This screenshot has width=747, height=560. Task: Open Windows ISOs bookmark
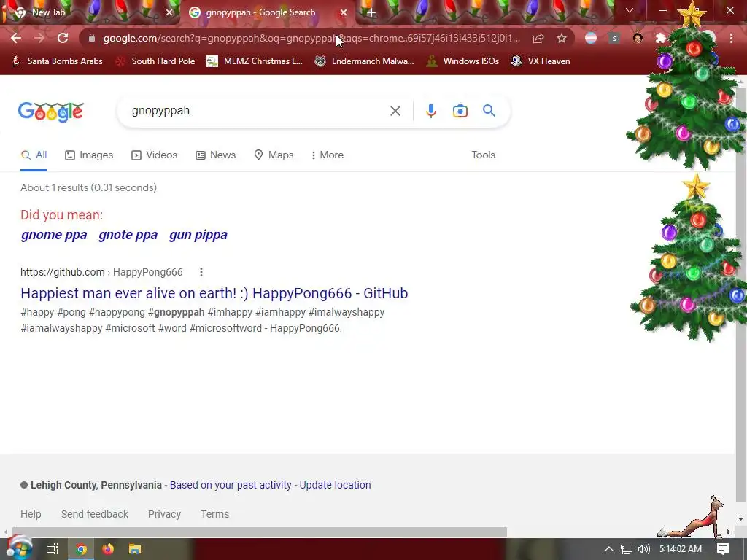[x=462, y=61]
